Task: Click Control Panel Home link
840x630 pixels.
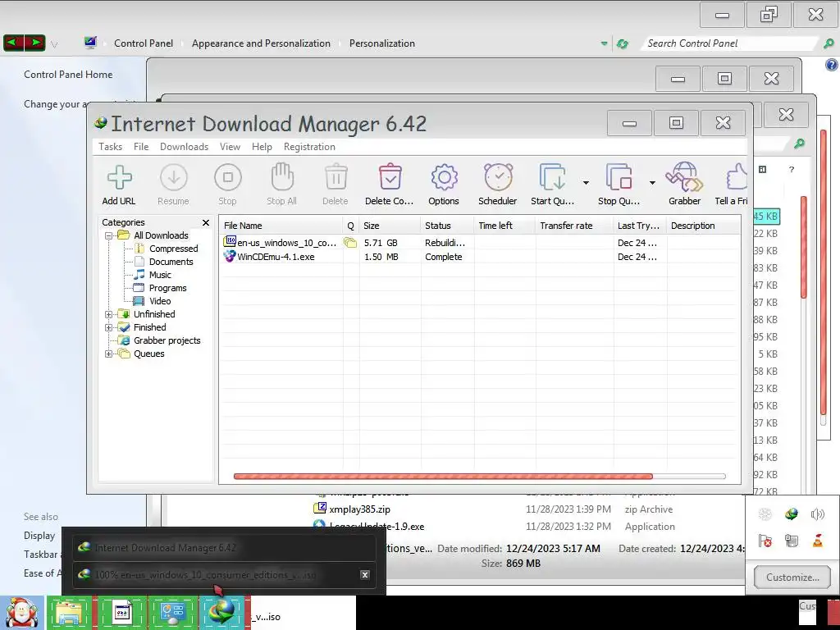Action: click(x=68, y=75)
